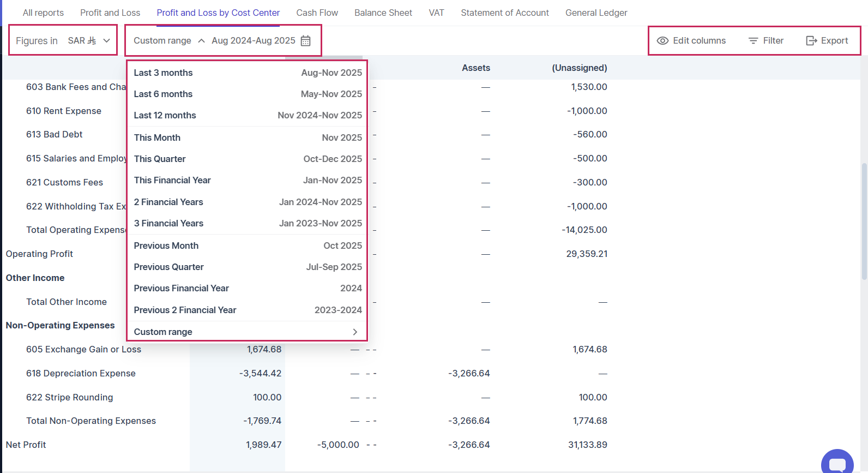Click the 618 Depreciation Expense account row
868x473 pixels.
[81, 373]
